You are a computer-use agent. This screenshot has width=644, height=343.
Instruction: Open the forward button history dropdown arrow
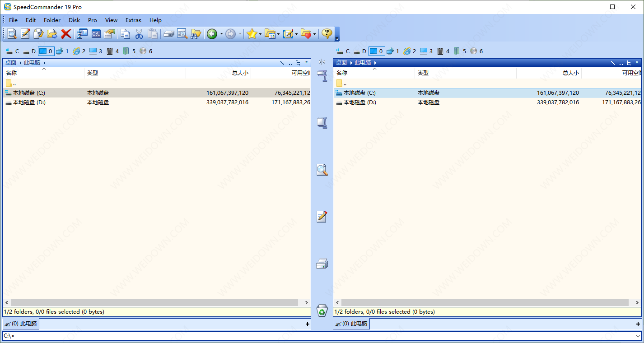[240, 34]
